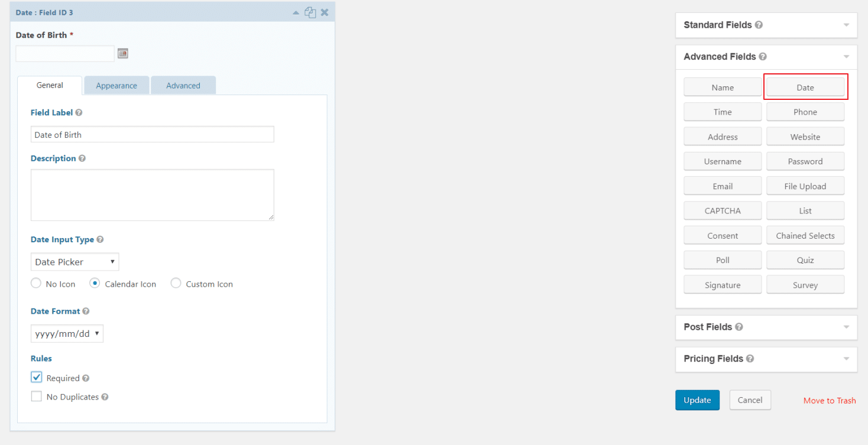
Task: Click the help icon next to Description
Action: tap(82, 158)
